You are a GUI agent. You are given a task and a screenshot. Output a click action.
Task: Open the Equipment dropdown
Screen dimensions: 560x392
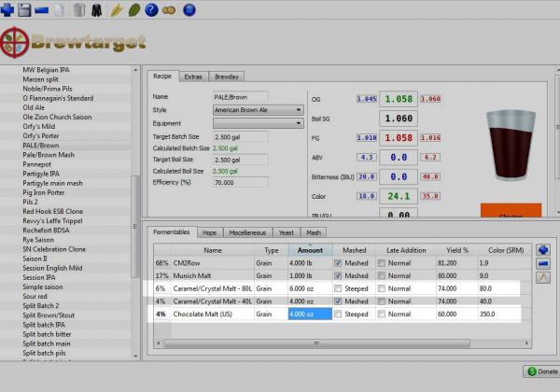[x=258, y=122]
